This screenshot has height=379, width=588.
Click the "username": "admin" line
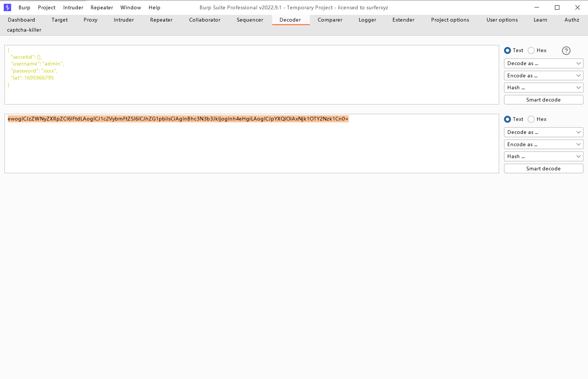pos(38,64)
